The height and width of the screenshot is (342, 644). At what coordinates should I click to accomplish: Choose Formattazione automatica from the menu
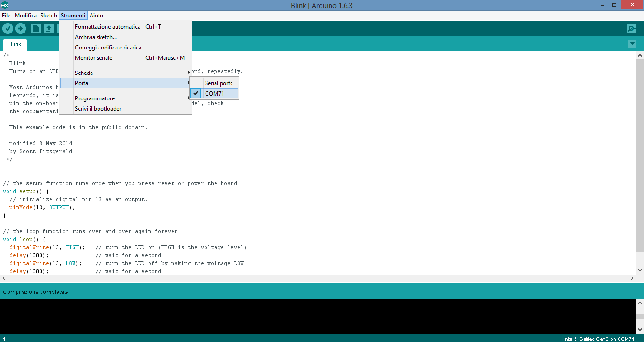coord(107,27)
